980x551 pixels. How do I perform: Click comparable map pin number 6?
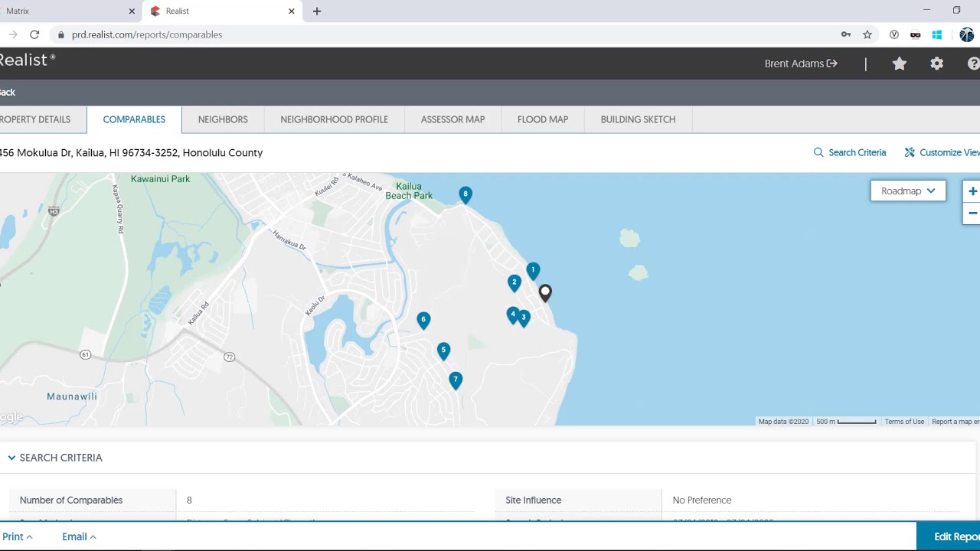(x=423, y=321)
